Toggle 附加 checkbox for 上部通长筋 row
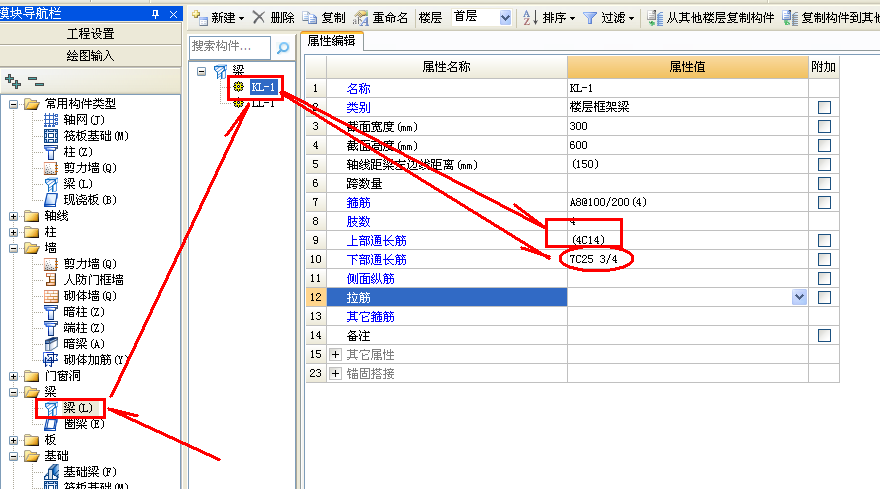Image resolution: width=880 pixels, height=489 pixels. pos(824,240)
